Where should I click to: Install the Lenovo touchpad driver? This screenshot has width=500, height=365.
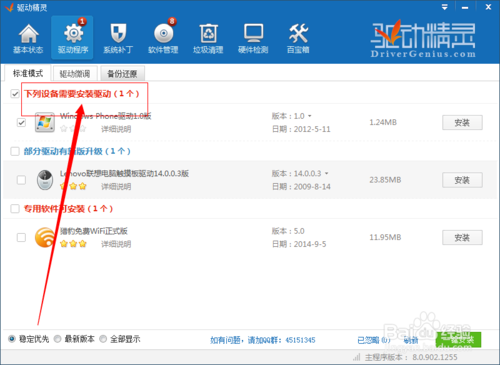point(462,180)
